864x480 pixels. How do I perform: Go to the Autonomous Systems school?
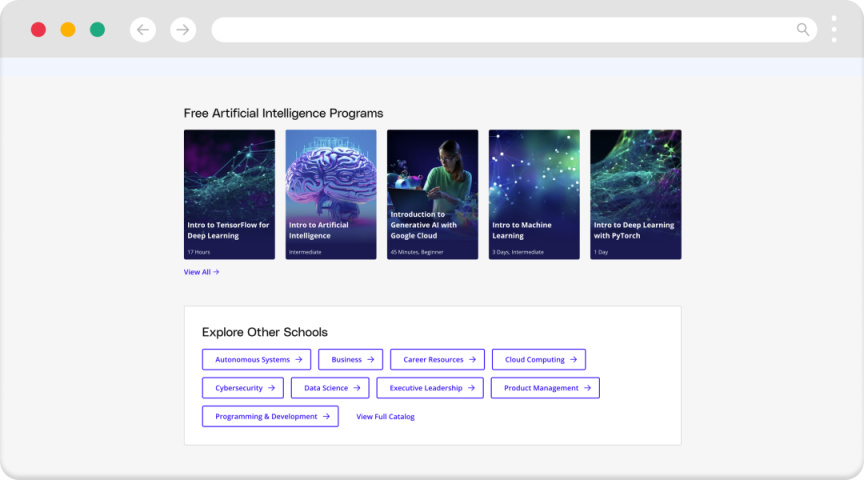[256, 360]
